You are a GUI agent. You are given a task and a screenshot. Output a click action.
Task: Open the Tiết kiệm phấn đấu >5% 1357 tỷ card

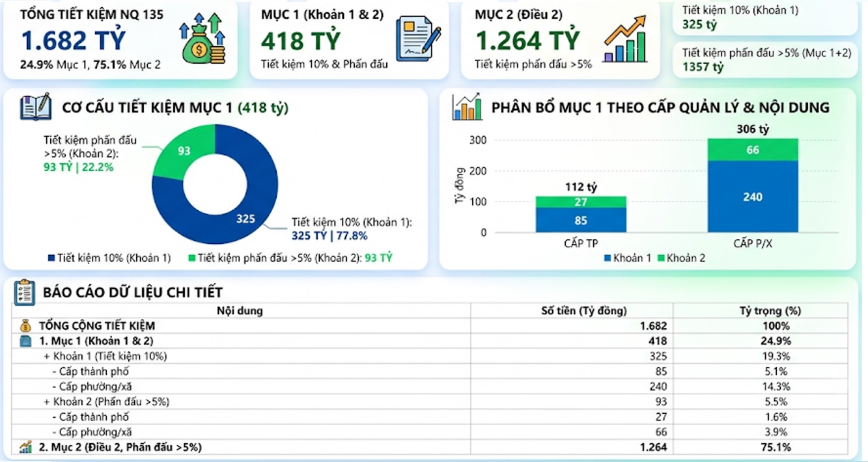(x=765, y=60)
